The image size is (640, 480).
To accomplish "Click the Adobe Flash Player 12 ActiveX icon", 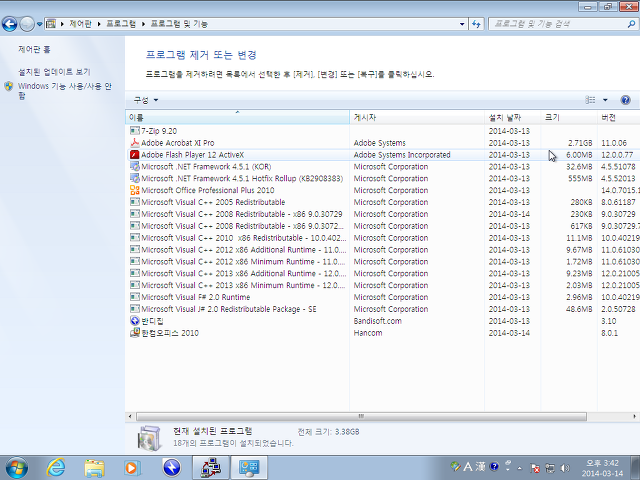I will click(135, 155).
